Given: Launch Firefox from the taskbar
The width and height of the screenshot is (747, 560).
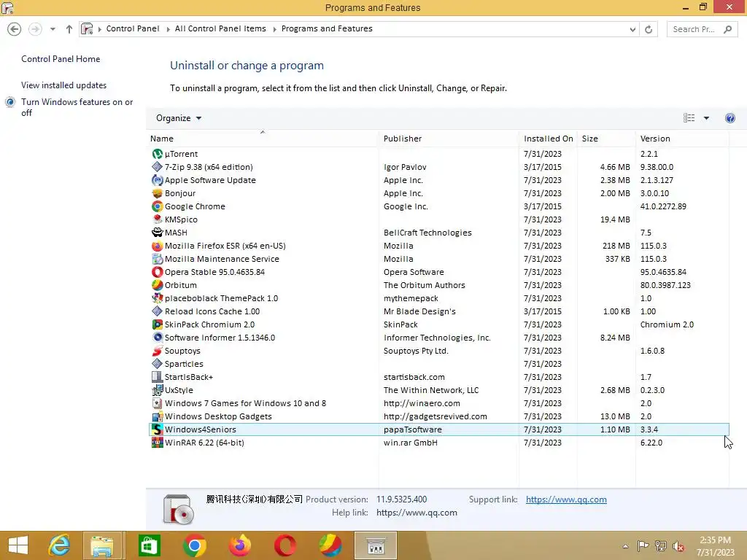Looking at the screenshot, I should pyautogui.click(x=239, y=545).
